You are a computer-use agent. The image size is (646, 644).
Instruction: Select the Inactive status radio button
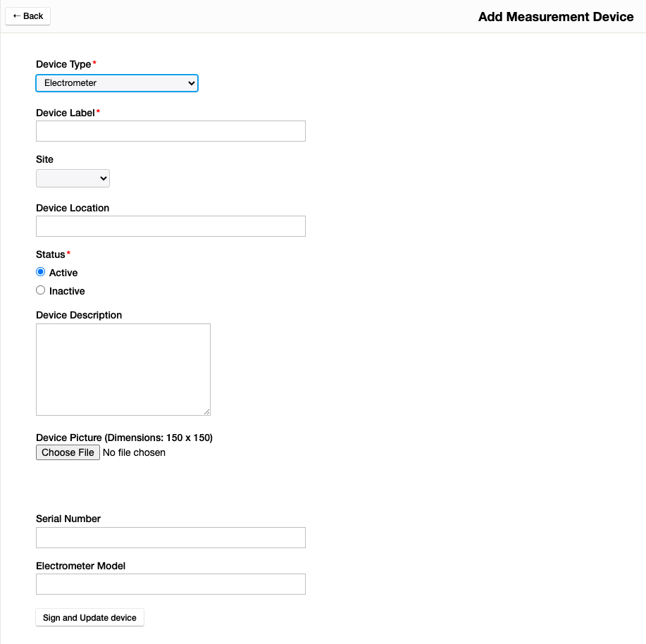coord(41,290)
